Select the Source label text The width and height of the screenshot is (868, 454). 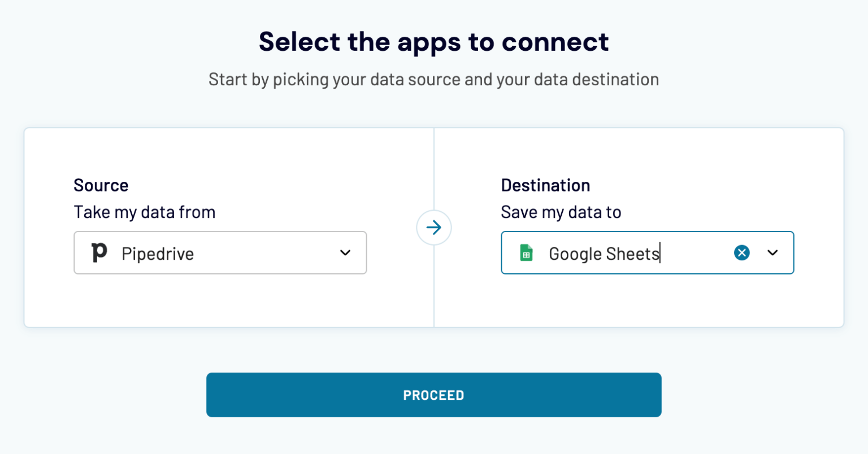[x=101, y=185]
